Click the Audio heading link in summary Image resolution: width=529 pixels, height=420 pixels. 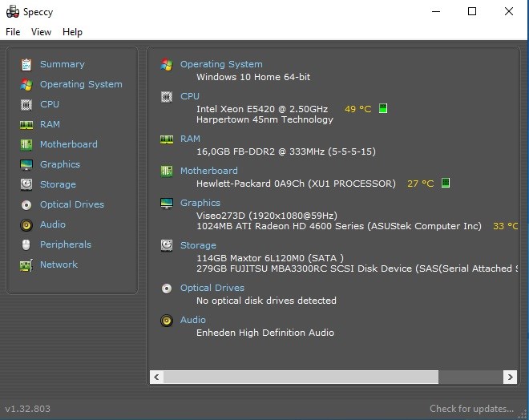[x=193, y=320]
